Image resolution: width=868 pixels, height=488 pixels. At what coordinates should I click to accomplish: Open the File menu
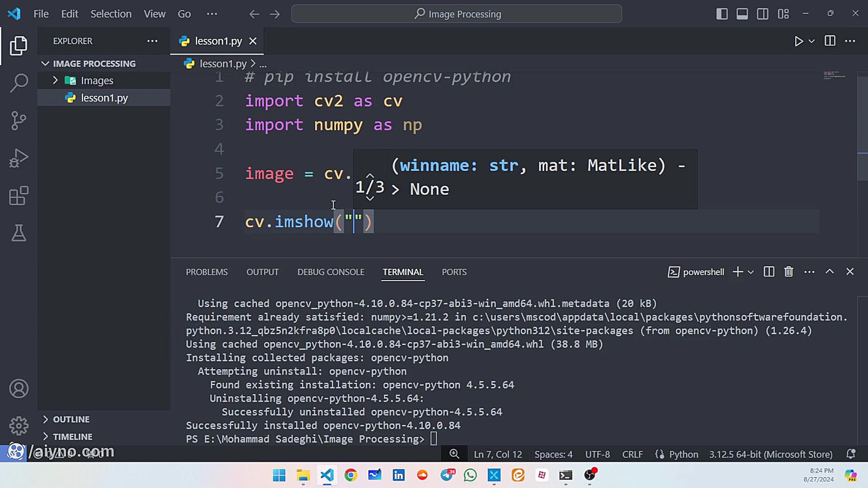coord(41,14)
